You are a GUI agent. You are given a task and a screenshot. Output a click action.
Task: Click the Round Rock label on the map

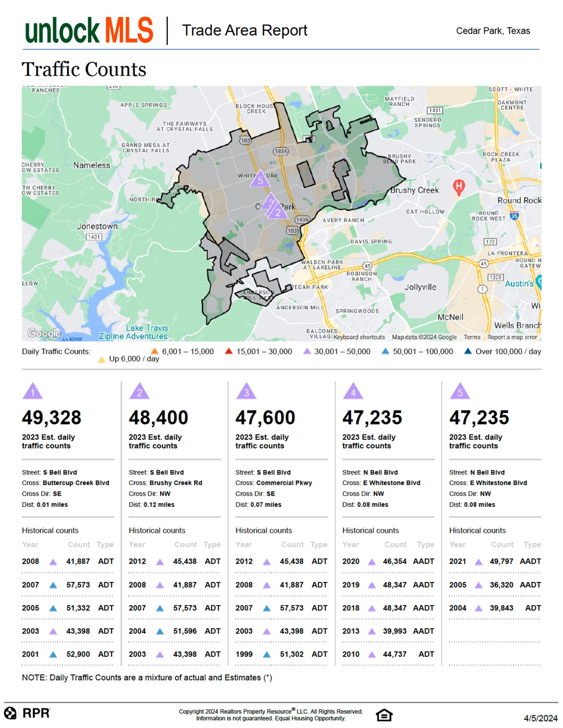(x=519, y=200)
